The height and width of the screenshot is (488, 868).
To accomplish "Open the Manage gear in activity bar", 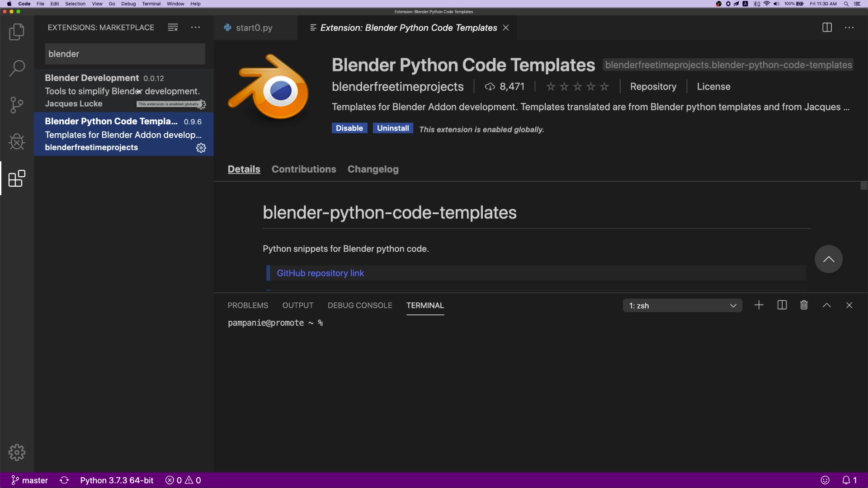I will coord(17,452).
